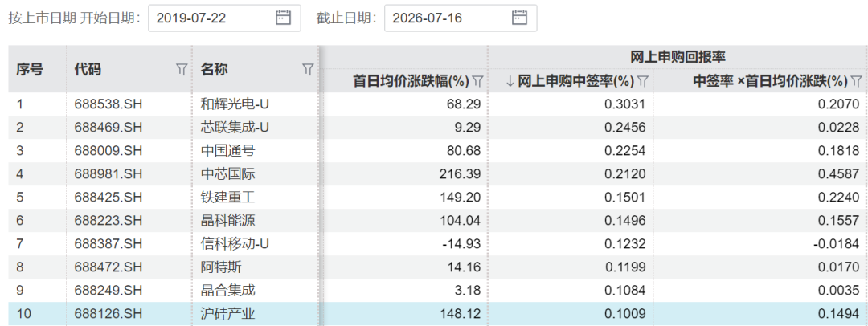
Task: Open end date calendar picker icon
Action: [518, 18]
